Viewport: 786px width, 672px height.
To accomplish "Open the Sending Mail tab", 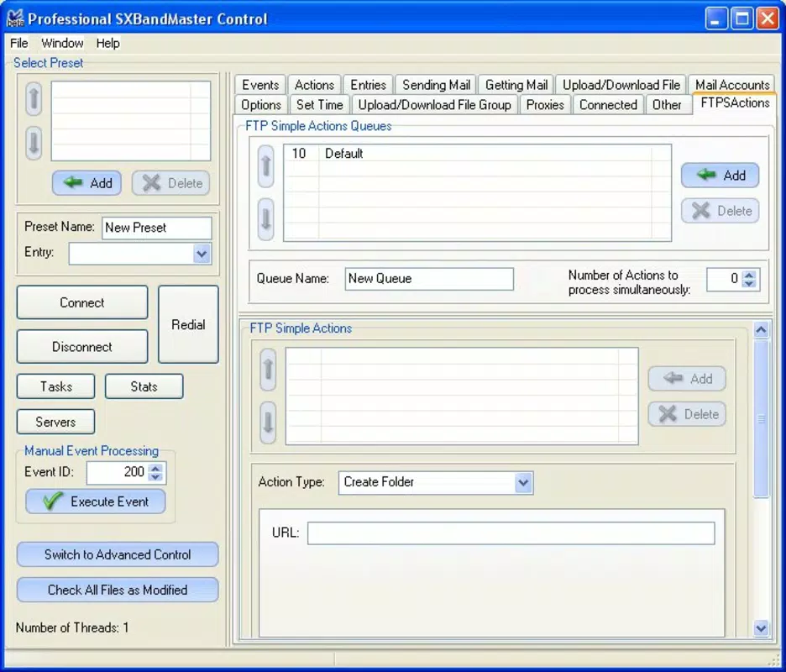I will (x=436, y=85).
